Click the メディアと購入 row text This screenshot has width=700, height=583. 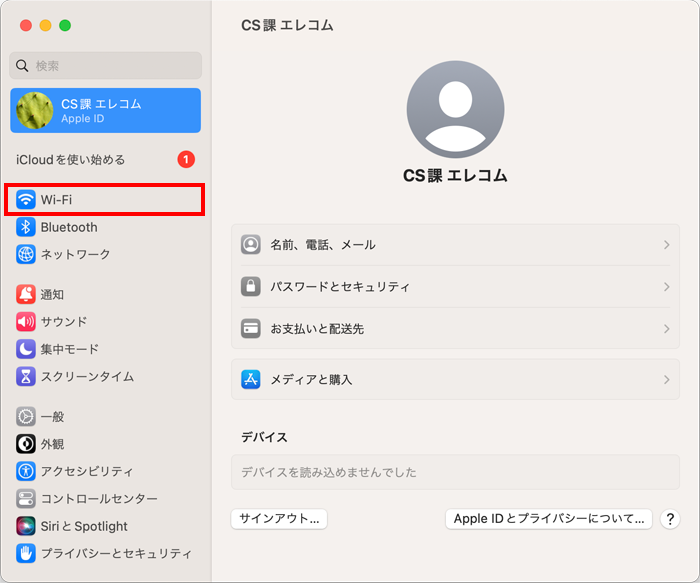pyautogui.click(x=311, y=379)
